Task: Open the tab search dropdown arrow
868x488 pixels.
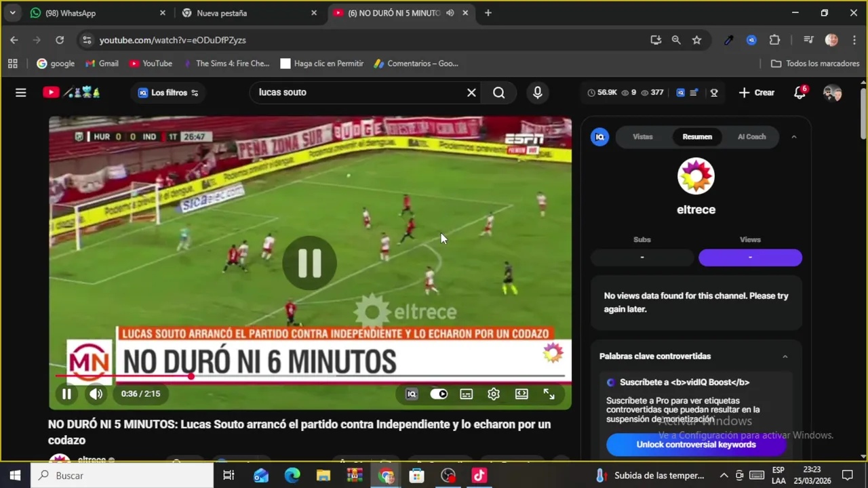Action: click(12, 13)
